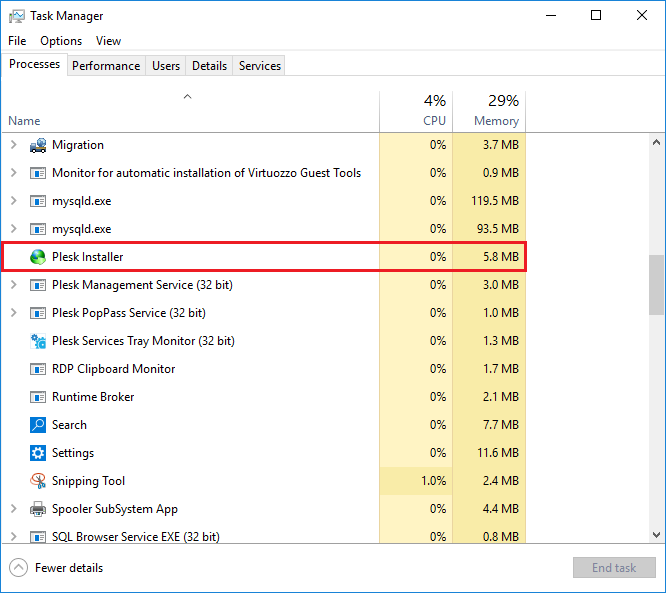This screenshot has height=593, width=666.
Task: Click the Spooler SubSystem App printer icon
Action: coord(38,509)
